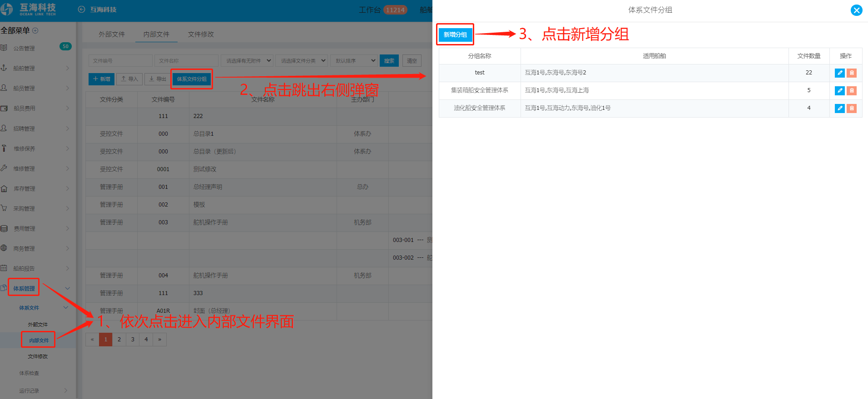Go to page 4 in pagination
The image size is (868, 399).
click(146, 340)
